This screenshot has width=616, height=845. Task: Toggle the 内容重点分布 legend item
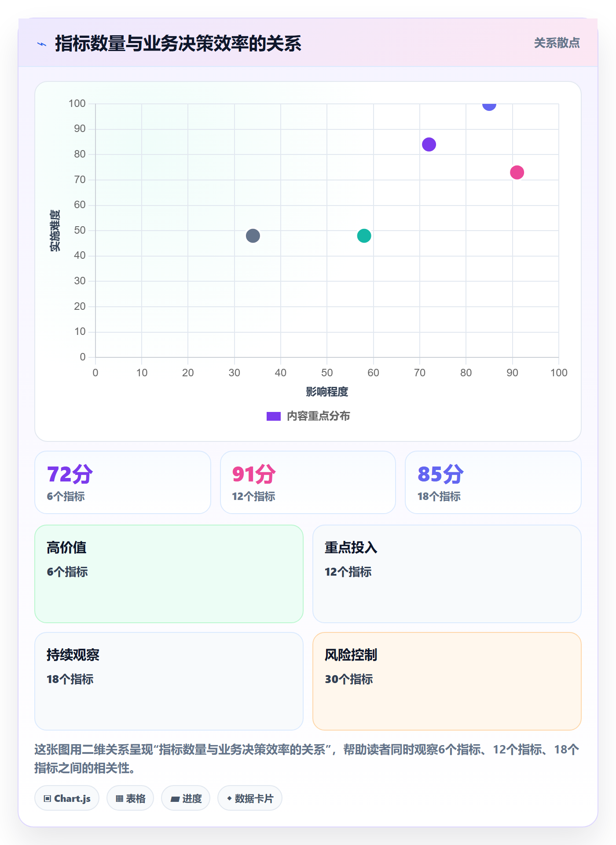coord(308,416)
